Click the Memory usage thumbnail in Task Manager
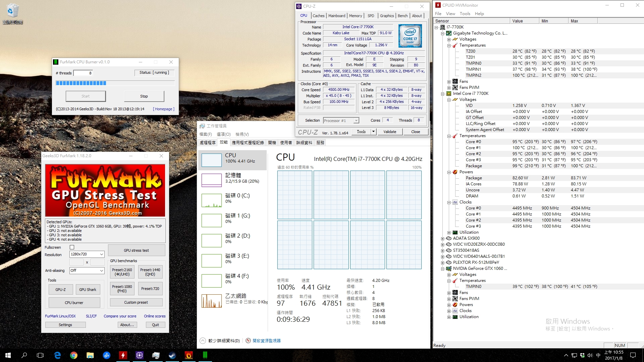 [x=211, y=180]
